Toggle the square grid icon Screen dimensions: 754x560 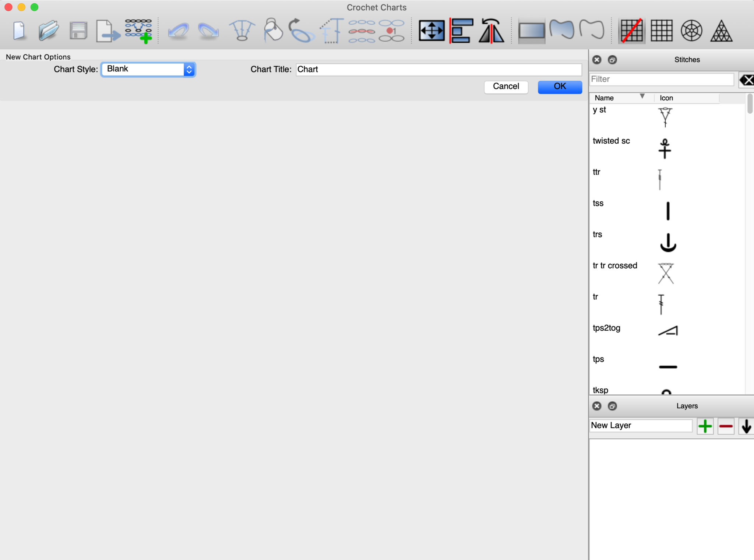pos(661,31)
